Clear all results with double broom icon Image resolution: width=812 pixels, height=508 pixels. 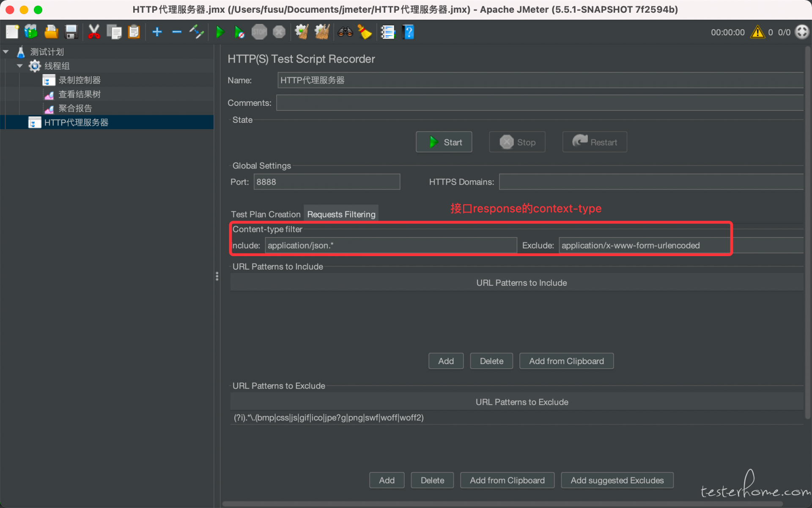[x=322, y=32]
